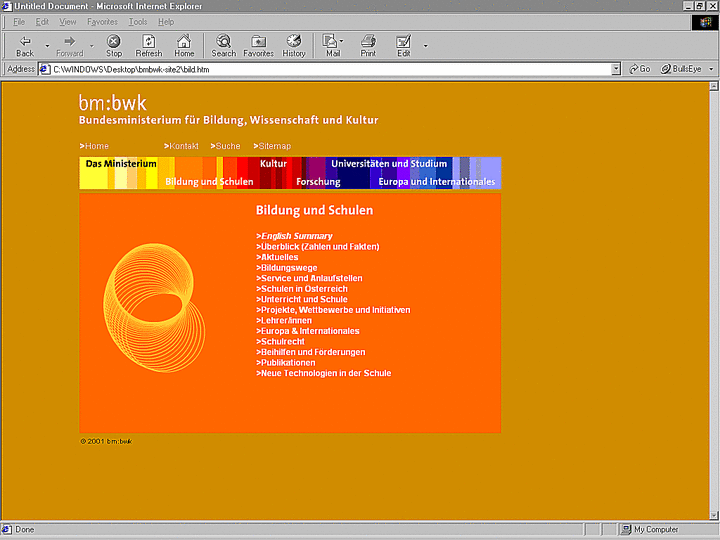Image resolution: width=720 pixels, height=540 pixels.
Task: Stop loading with the Stop icon
Action: point(114,46)
